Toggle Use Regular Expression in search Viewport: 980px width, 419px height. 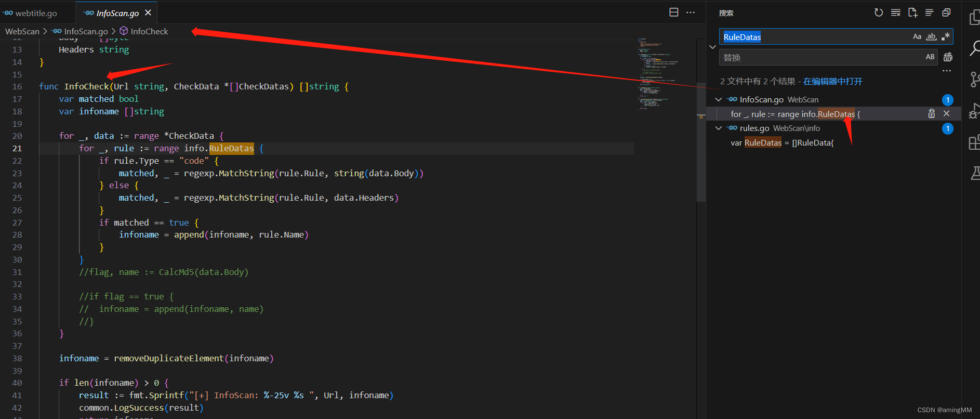pyautogui.click(x=945, y=36)
